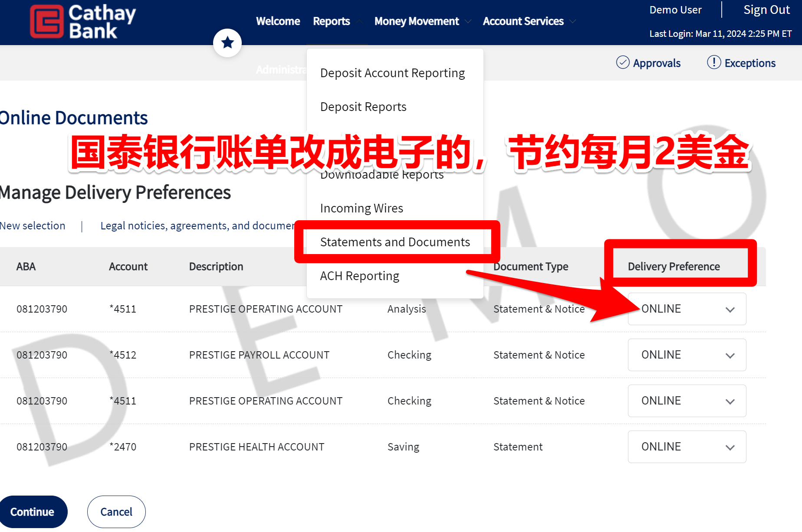Select ACH Reporting menu entry
Image resolution: width=802 pixels, height=532 pixels.
tap(359, 276)
